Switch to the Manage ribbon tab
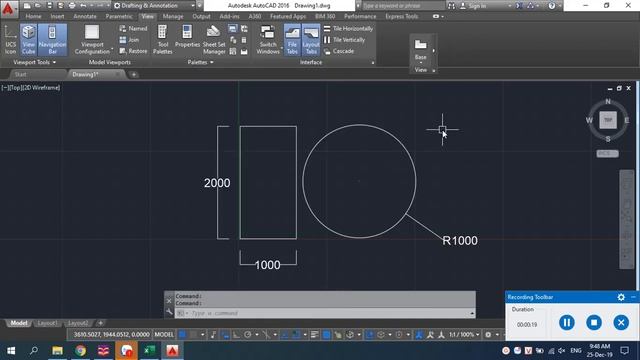640x360 pixels. coord(173,16)
